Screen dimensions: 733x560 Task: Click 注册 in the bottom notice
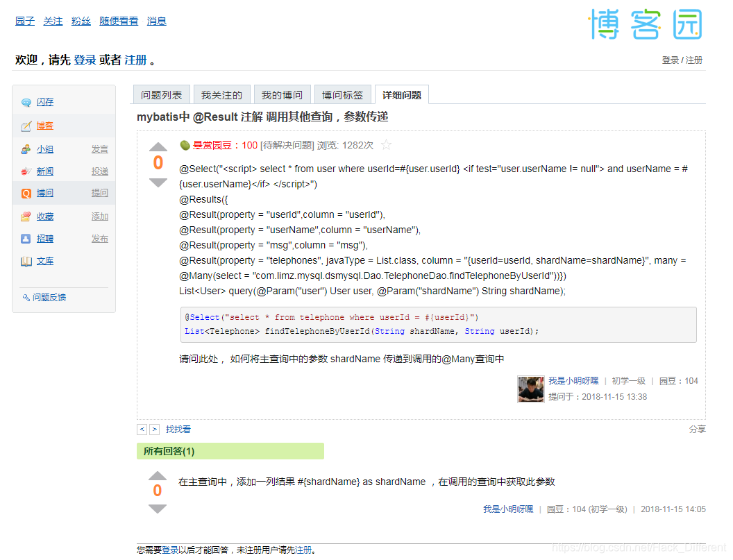click(x=303, y=550)
